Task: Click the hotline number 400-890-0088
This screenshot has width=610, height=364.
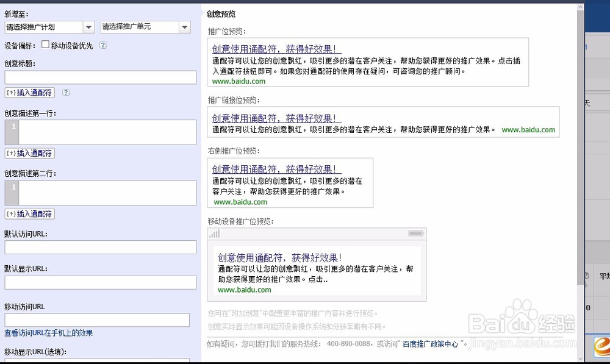Action: click(348, 344)
